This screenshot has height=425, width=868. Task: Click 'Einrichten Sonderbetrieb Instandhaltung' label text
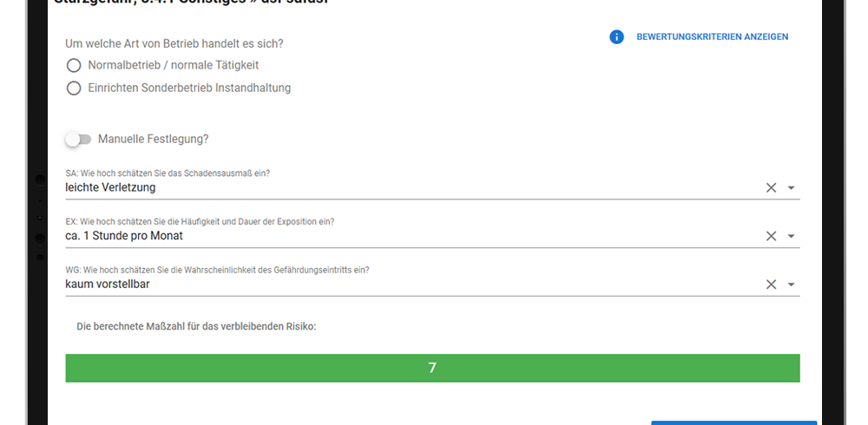pos(189,88)
